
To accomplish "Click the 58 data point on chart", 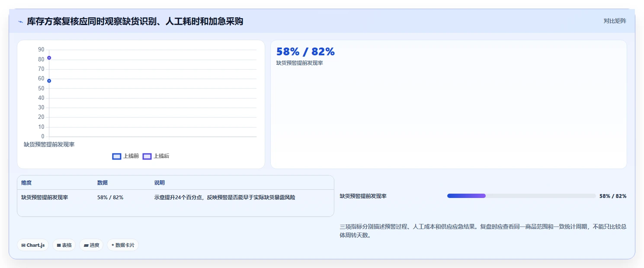I will (49, 81).
